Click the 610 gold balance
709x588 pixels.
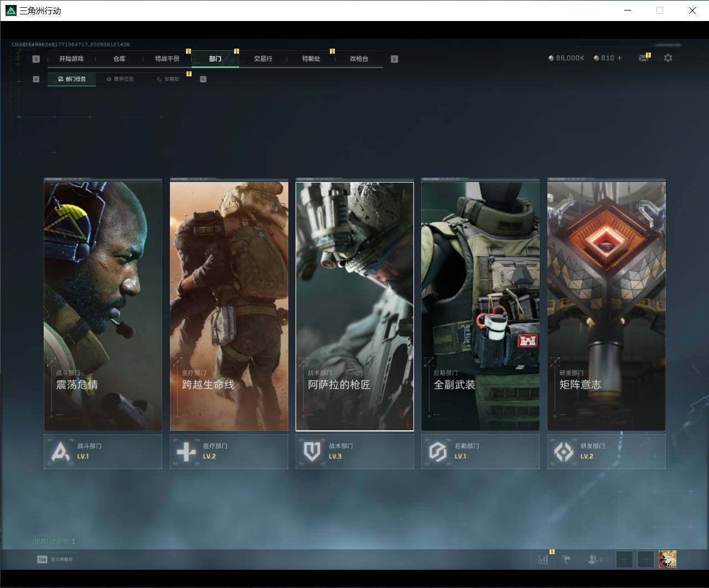(x=608, y=58)
